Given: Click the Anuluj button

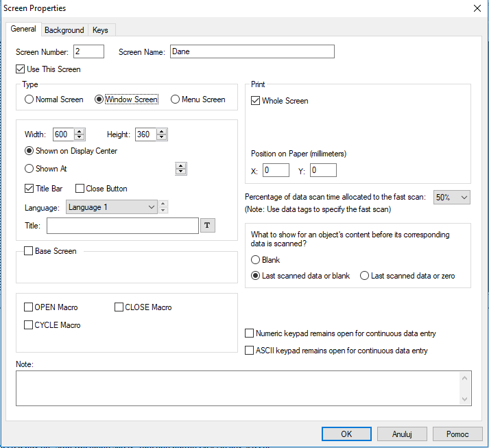Looking at the screenshot, I should click(x=402, y=434).
